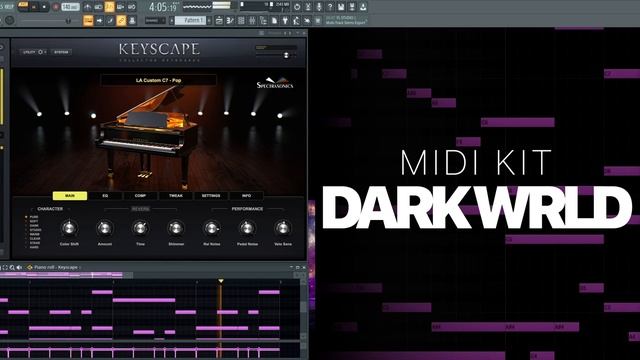The width and height of the screenshot is (640, 360).
Task: Click the arrow left of Pattern 1
Action: 171,20
